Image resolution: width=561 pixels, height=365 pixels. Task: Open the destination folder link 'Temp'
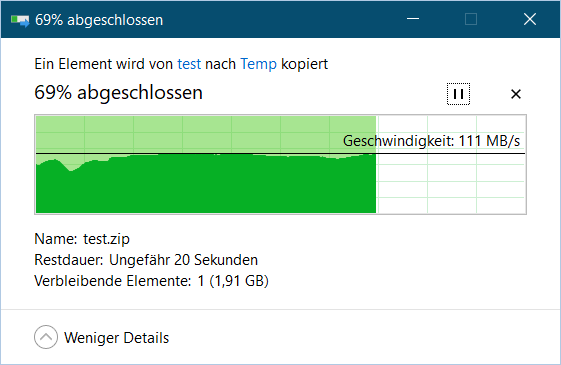pyautogui.click(x=258, y=64)
